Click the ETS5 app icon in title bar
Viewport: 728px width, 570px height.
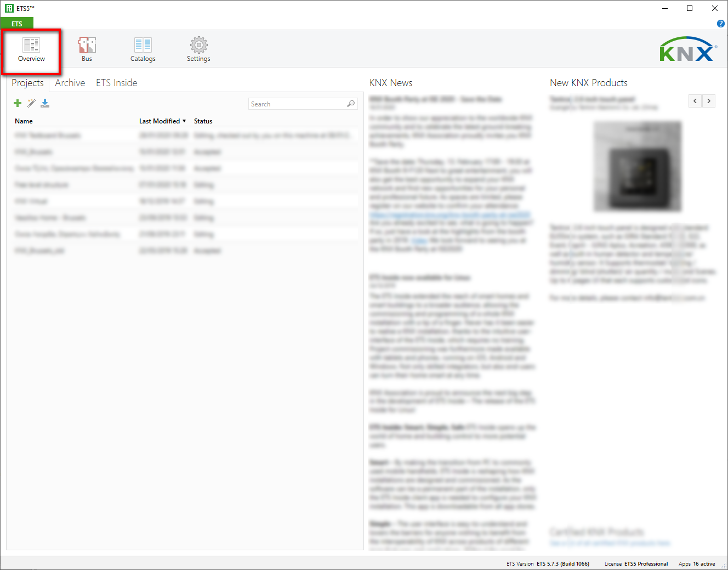[9, 8]
